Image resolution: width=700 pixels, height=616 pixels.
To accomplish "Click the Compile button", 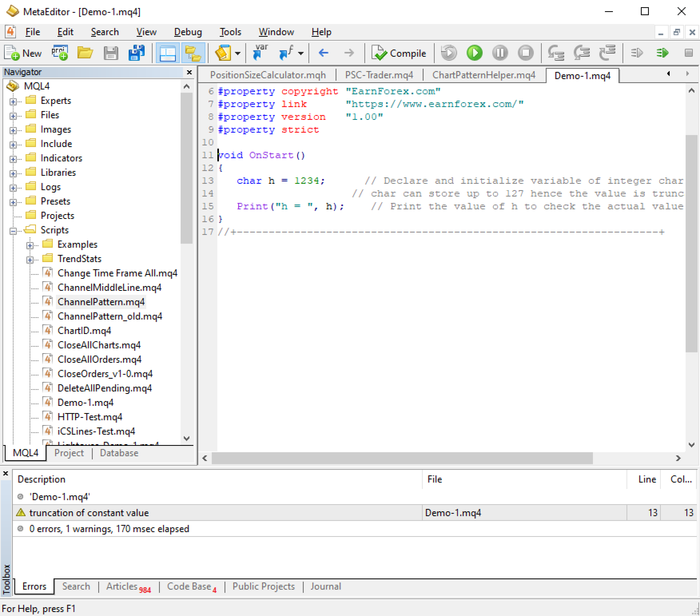I will 399,53.
